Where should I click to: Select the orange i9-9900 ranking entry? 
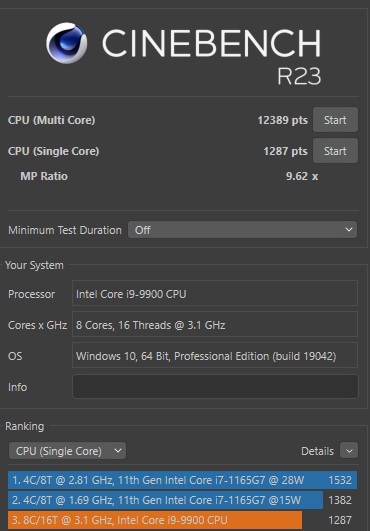(155, 520)
